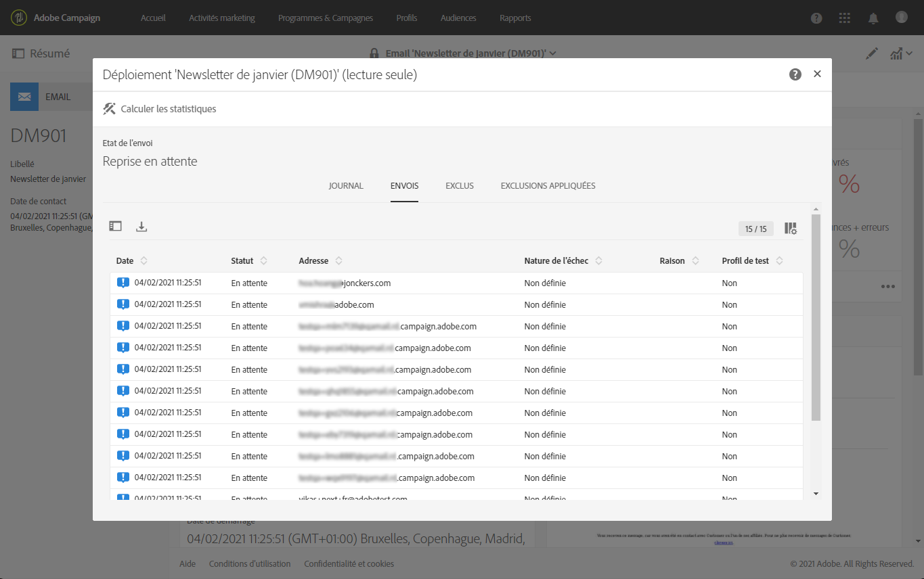Click the Reprise en attente status text
This screenshot has width=924, height=579.
click(150, 162)
